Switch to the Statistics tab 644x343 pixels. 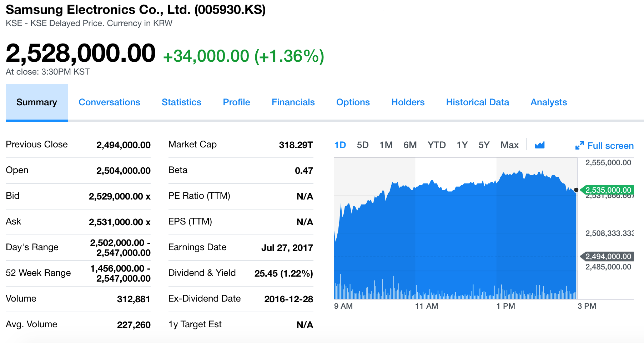click(x=181, y=102)
